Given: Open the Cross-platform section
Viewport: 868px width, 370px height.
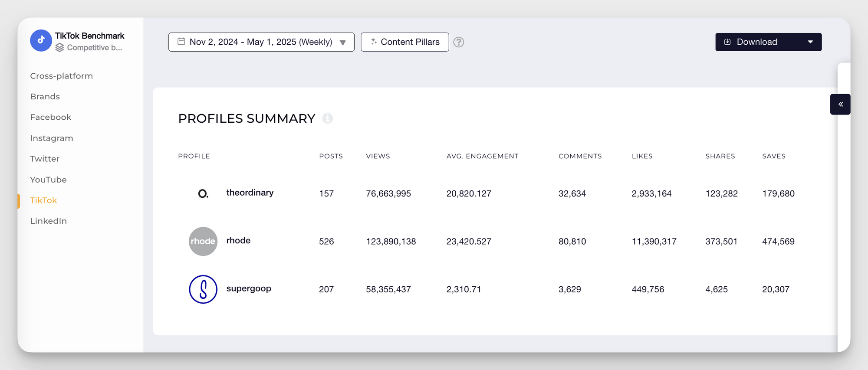Looking at the screenshot, I should click(x=62, y=76).
